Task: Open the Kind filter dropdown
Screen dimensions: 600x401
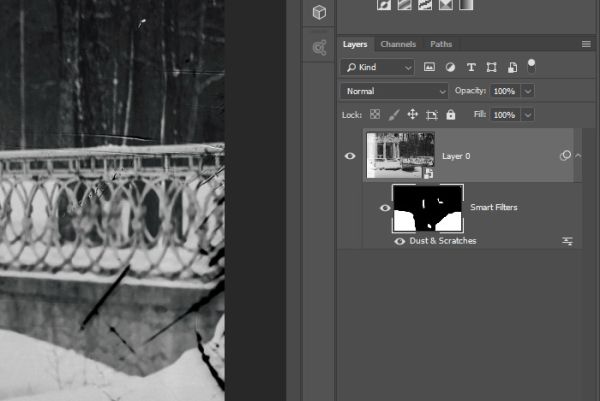Action: [x=377, y=67]
